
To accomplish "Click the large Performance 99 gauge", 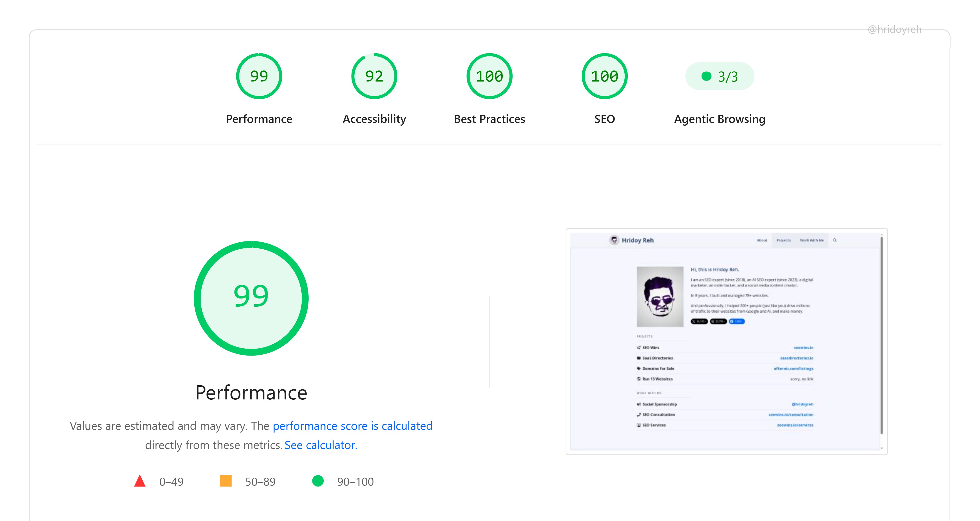I will click(251, 298).
